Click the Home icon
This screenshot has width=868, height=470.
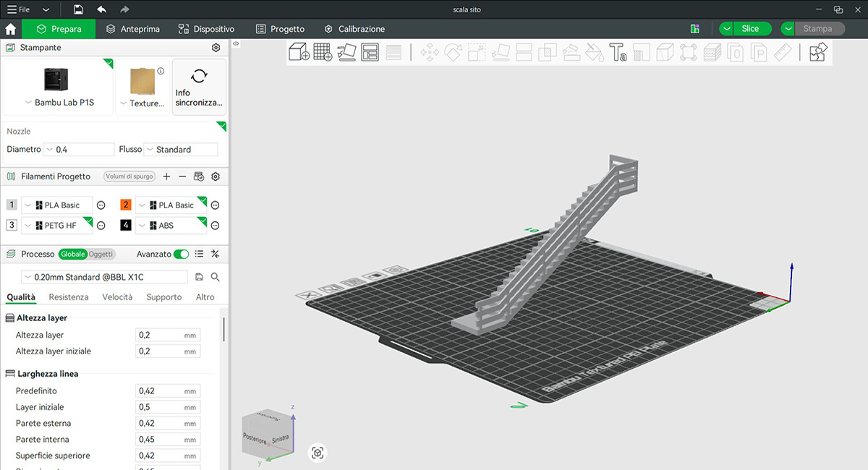tap(11, 29)
